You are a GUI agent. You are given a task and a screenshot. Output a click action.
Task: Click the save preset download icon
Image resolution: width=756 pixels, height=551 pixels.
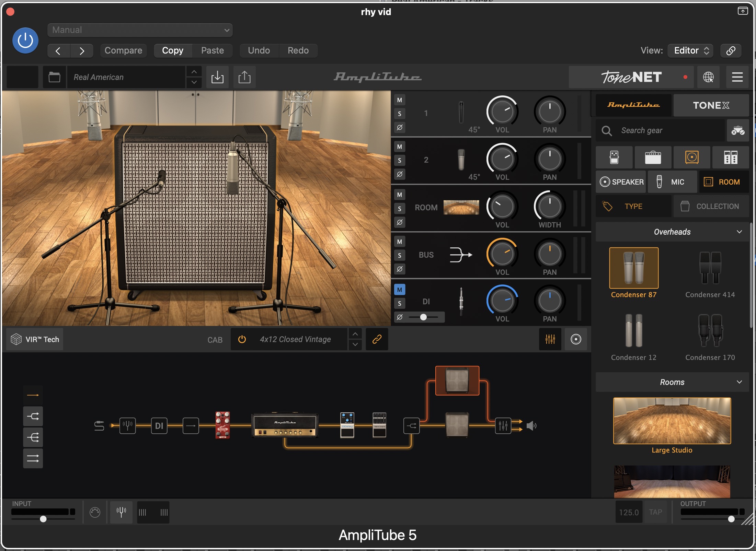[217, 77]
